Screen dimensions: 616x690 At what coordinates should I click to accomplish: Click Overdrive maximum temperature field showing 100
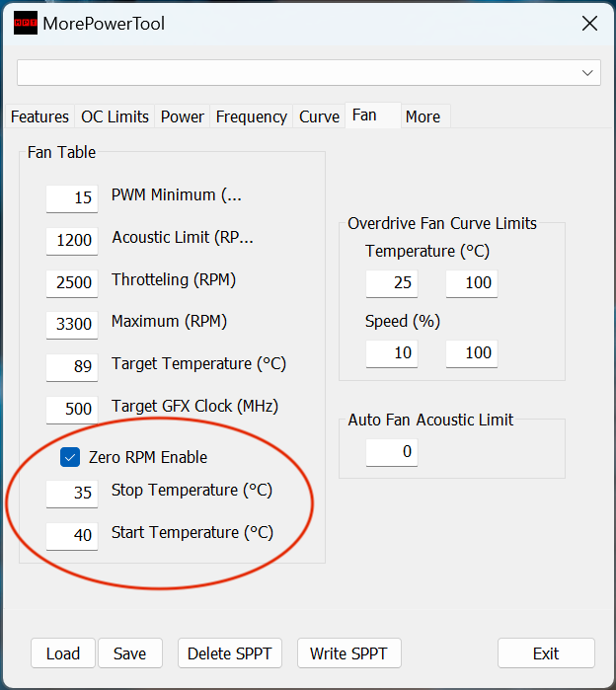pos(472,283)
